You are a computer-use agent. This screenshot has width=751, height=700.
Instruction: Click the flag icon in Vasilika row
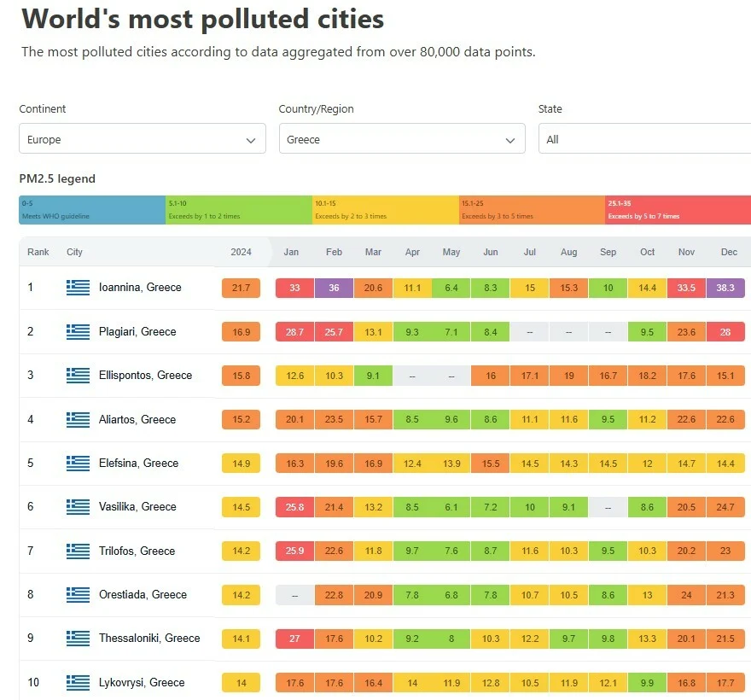tap(78, 507)
